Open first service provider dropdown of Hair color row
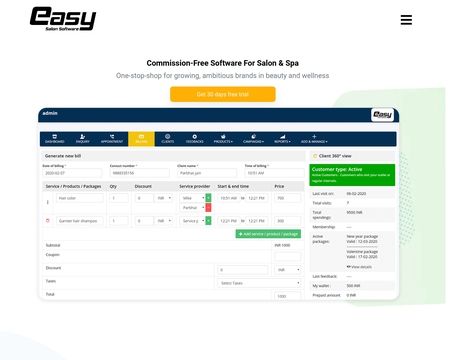This screenshot has width=450, height=360. (193, 198)
